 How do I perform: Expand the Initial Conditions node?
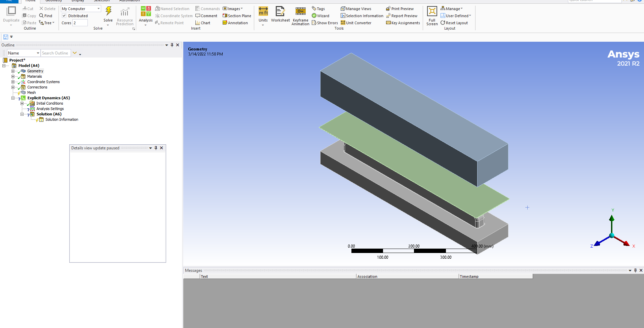(x=22, y=103)
